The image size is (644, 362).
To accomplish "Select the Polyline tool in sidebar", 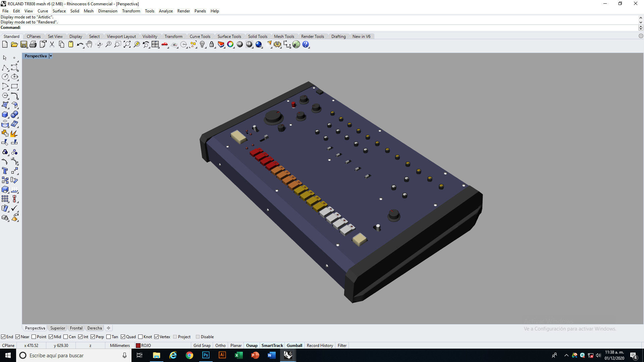I will [x=5, y=67].
